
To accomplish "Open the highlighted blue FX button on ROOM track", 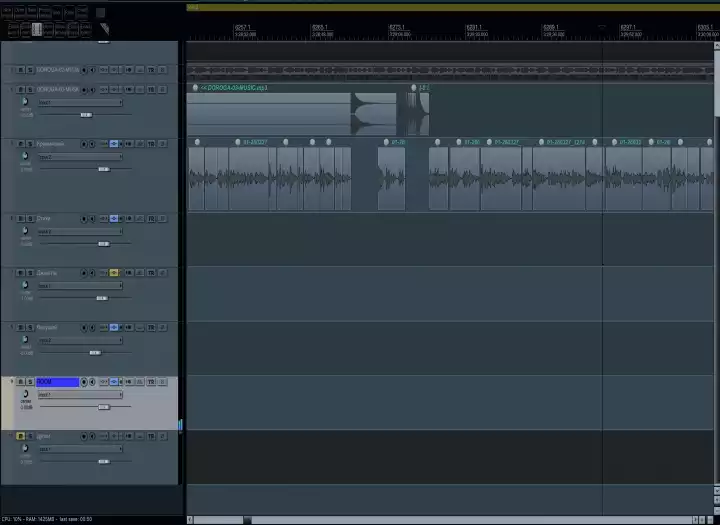I will tap(114, 382).
